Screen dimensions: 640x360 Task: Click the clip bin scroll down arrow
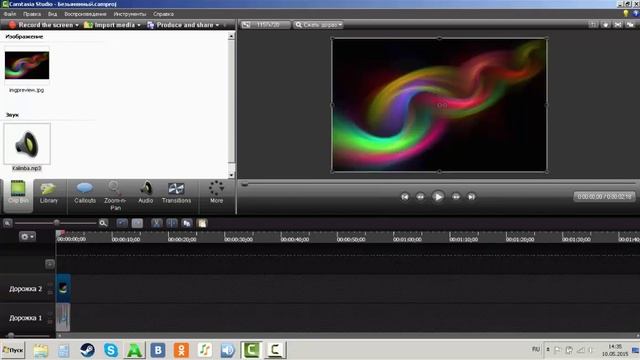[231, 175]
